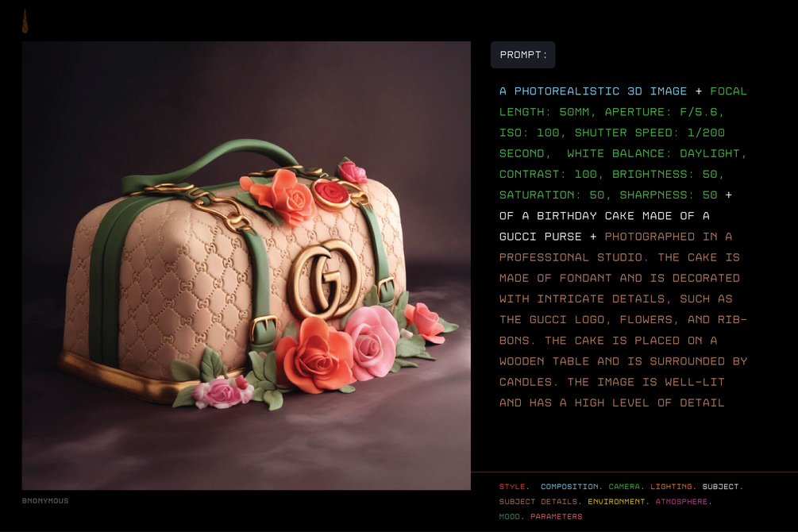Select the CAMERA legend tag

pyautogui.click(x=624, y=487)
